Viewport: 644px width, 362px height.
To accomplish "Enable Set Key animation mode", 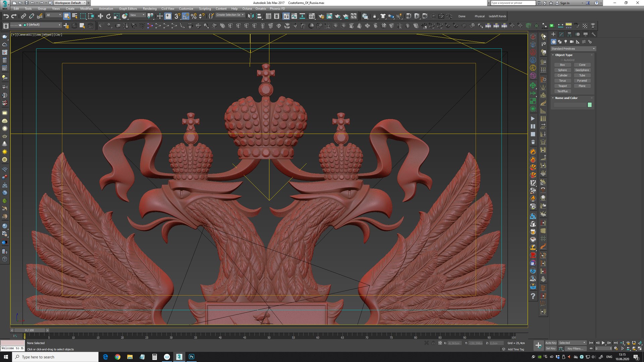I will coord(551,349).
